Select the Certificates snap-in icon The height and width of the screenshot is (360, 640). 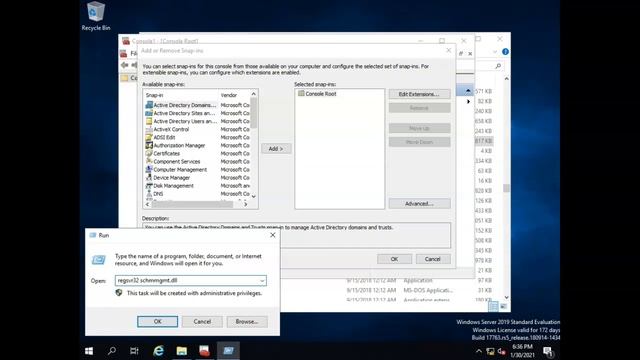click(149, 153)
